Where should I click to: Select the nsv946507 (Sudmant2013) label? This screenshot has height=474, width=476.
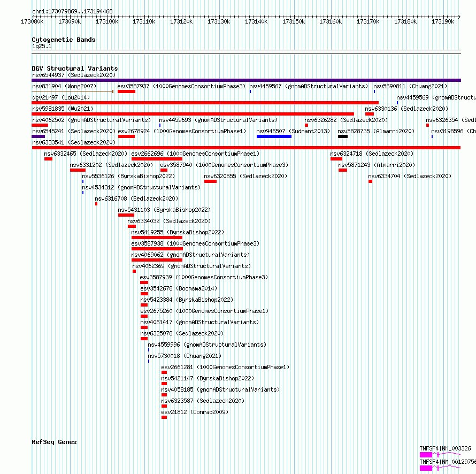pyautogui.click(x=293, y=131)
